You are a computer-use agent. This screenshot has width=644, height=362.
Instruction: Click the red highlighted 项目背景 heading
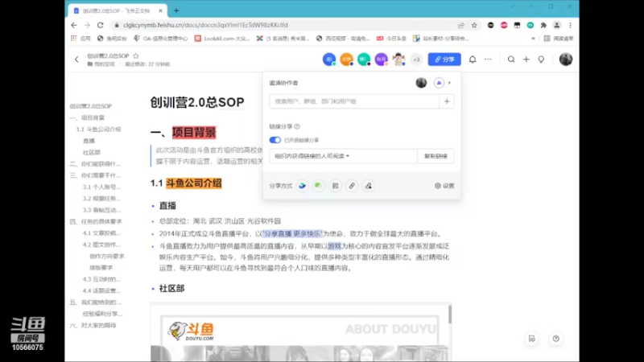[194, 133]
